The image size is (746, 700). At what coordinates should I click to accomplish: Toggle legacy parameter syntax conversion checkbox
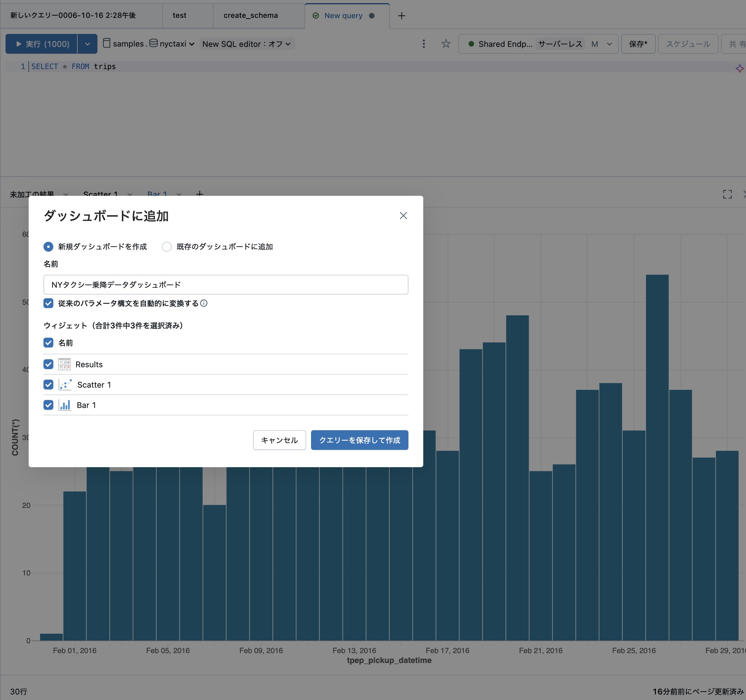pyautogui.click(x=48, y=303)
